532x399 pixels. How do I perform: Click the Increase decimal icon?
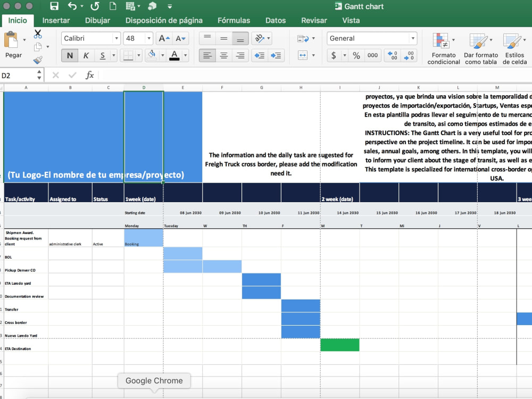(x=393, y=55)
